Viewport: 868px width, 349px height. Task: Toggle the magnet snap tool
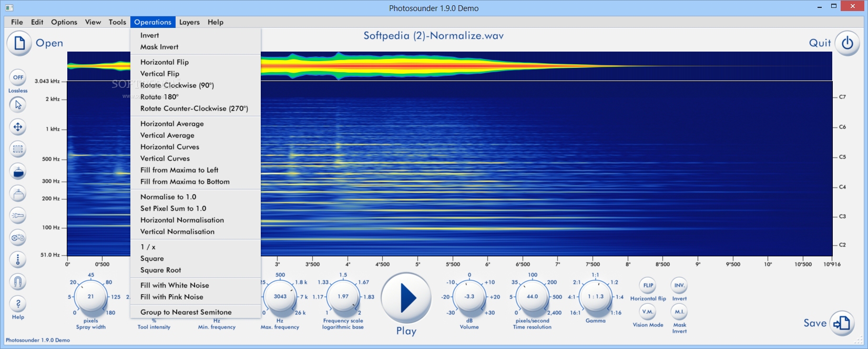(18, 282)
